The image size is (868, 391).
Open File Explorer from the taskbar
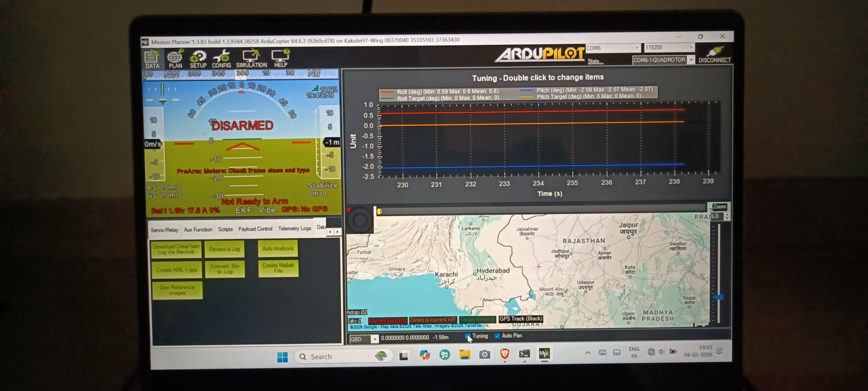point(464,355)
